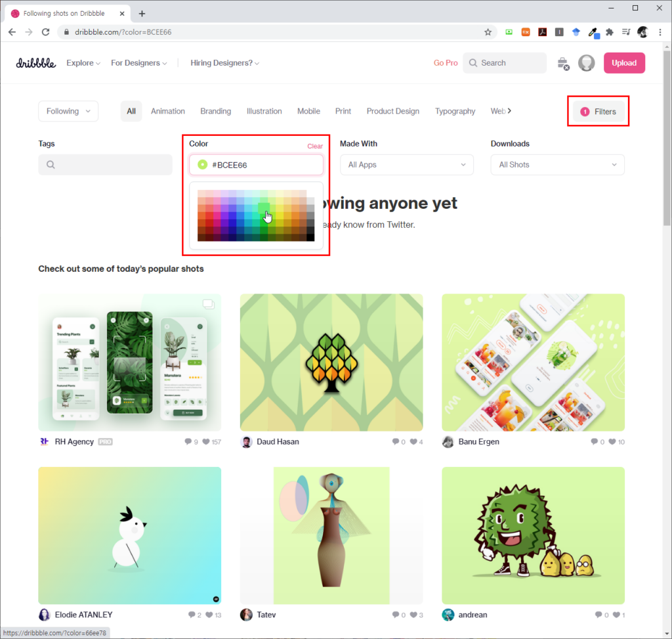Open the Daud Hasan tree pattern shot
Image resolution: width=672 pixels, height=639 pixels.
331,362
